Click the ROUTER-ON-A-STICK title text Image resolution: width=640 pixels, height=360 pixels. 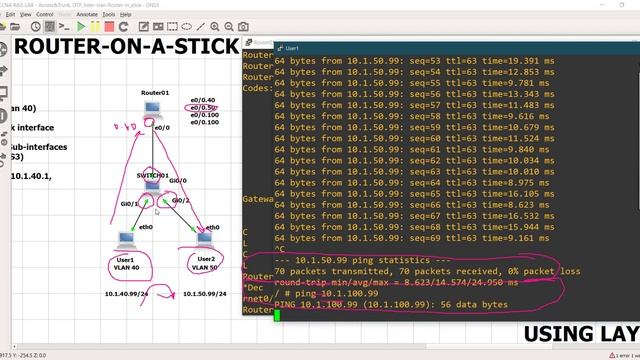coord(127,47)
